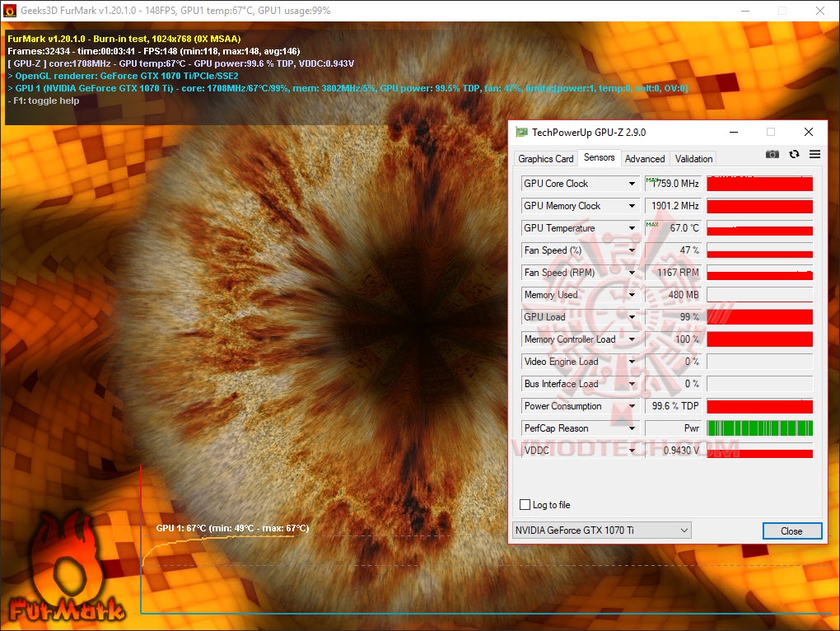Minimize the FurMark window
The image size is (840, 631).
click(745, 11)
